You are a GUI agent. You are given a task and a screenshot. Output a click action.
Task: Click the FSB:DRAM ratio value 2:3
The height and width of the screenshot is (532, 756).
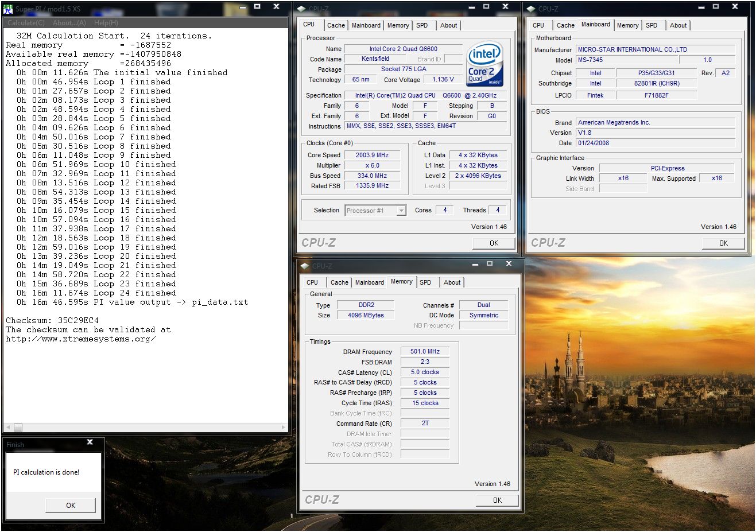pos(425,362)
